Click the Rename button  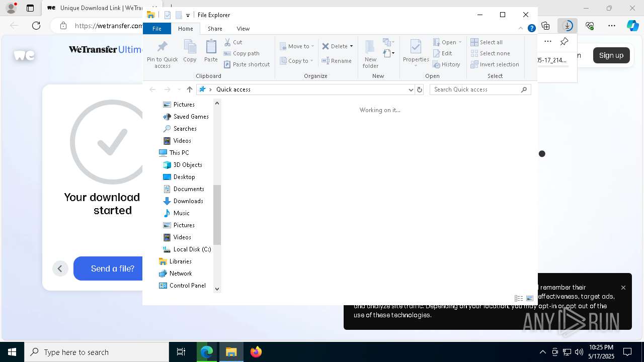[337, 61]
